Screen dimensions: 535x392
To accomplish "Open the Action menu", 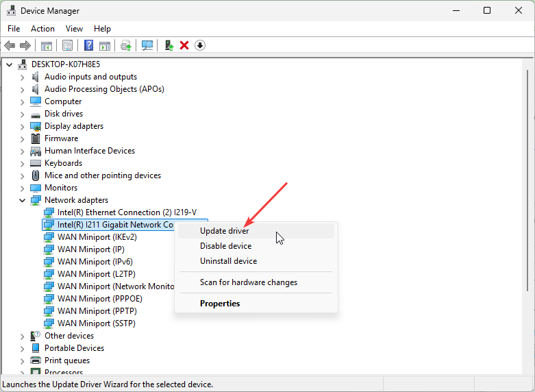I will pos(42,29).
